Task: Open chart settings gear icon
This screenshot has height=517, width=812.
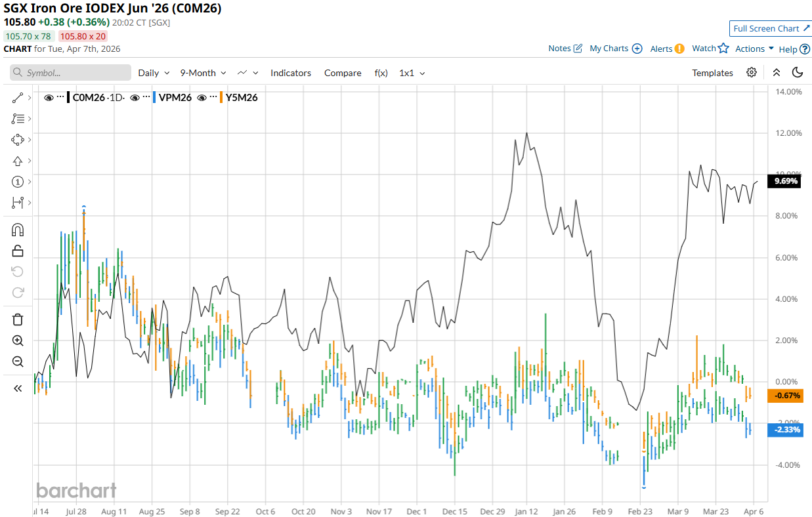Action: coord(752,73)
